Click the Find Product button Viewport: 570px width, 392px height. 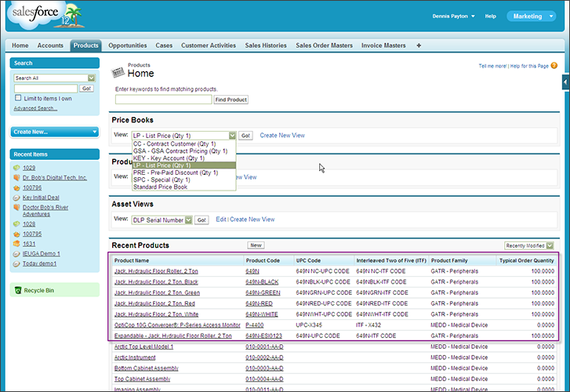coord(231,100)
